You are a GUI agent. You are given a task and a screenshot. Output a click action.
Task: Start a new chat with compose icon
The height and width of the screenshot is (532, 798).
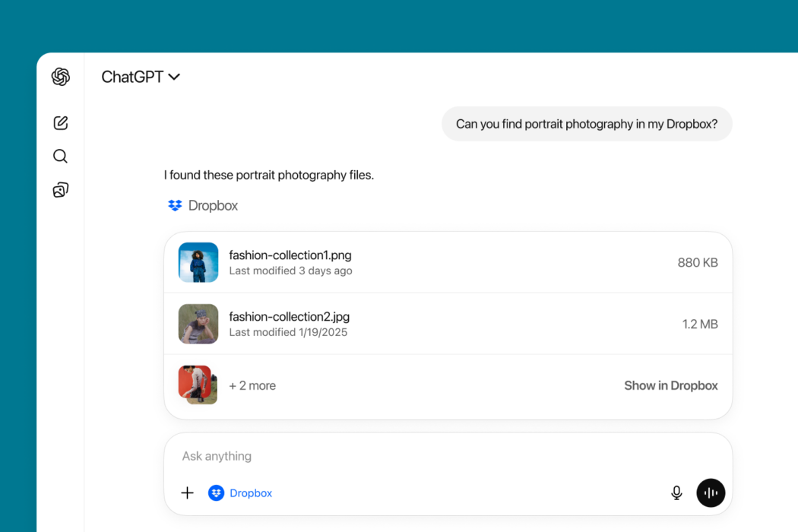click(x=61, y=123)
